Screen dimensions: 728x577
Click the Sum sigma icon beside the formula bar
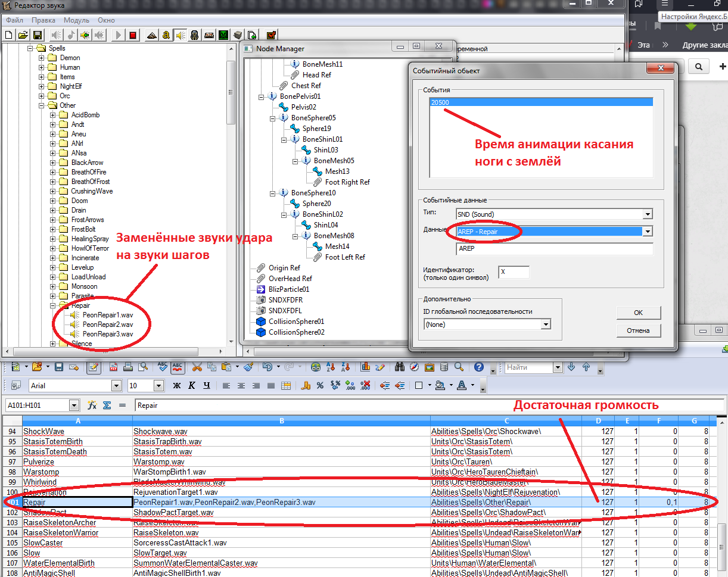coord(107,406)
